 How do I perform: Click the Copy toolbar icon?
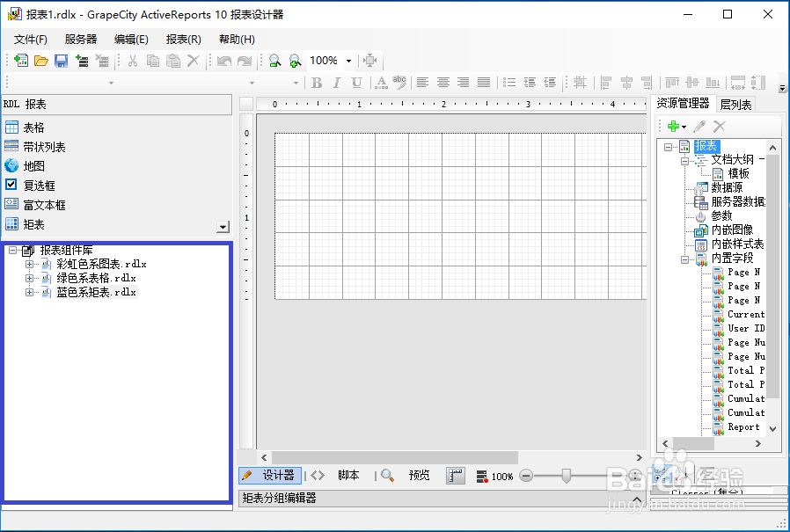pyautogui.click(x=153, y=61)
